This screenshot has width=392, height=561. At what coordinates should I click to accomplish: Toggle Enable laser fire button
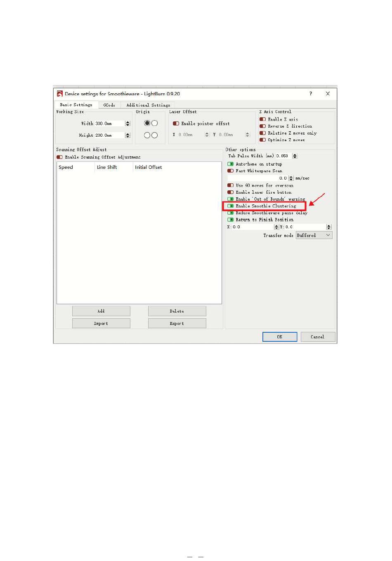[230, 192]
